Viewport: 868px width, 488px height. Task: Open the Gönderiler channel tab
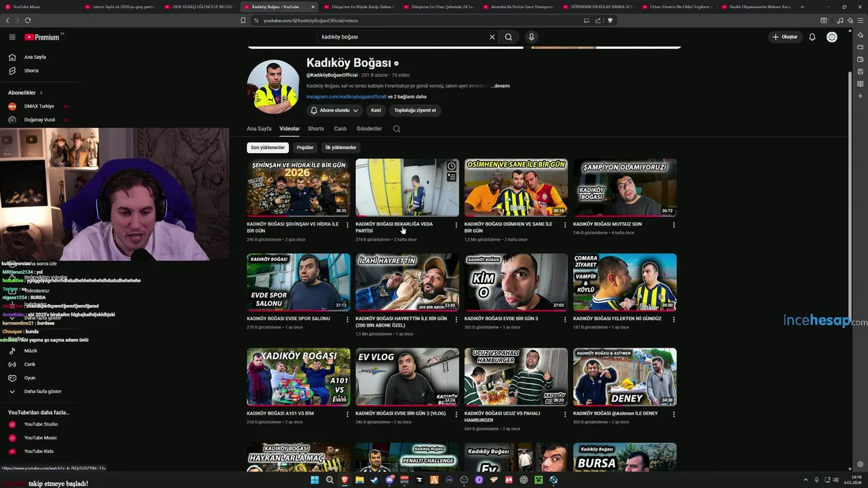(370, 129)
